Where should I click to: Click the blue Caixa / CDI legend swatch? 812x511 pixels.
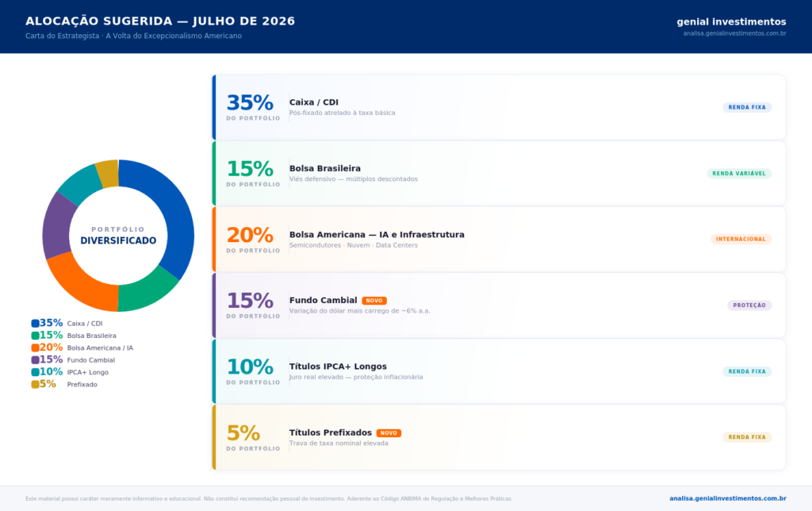pos(35,324)
